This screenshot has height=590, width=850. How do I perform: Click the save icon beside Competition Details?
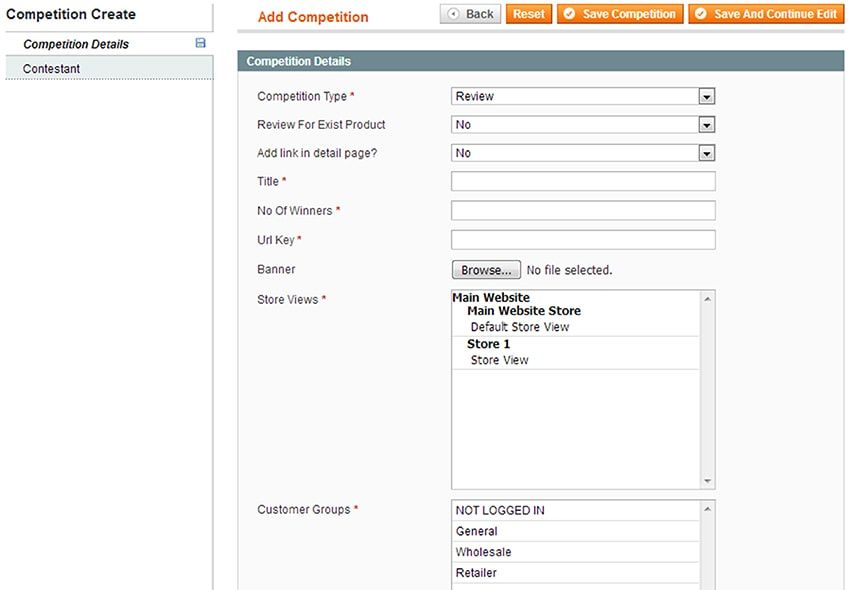[200, 44]
